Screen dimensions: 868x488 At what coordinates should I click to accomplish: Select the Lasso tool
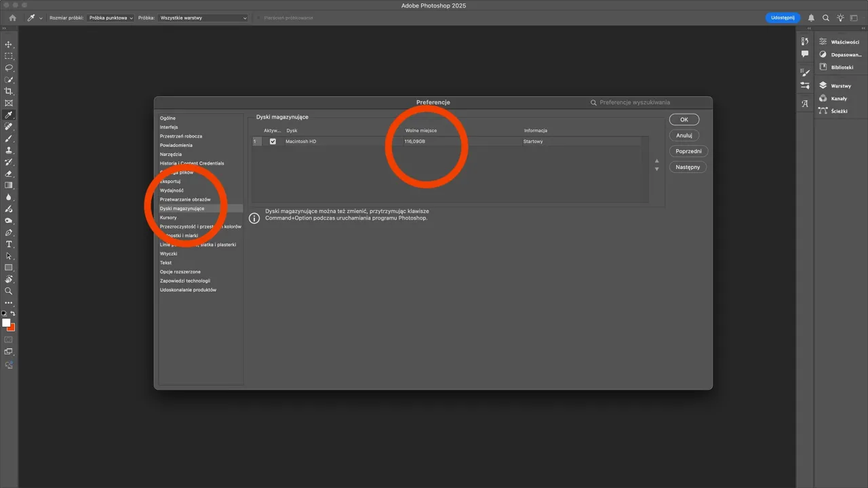tap(9, 68)
